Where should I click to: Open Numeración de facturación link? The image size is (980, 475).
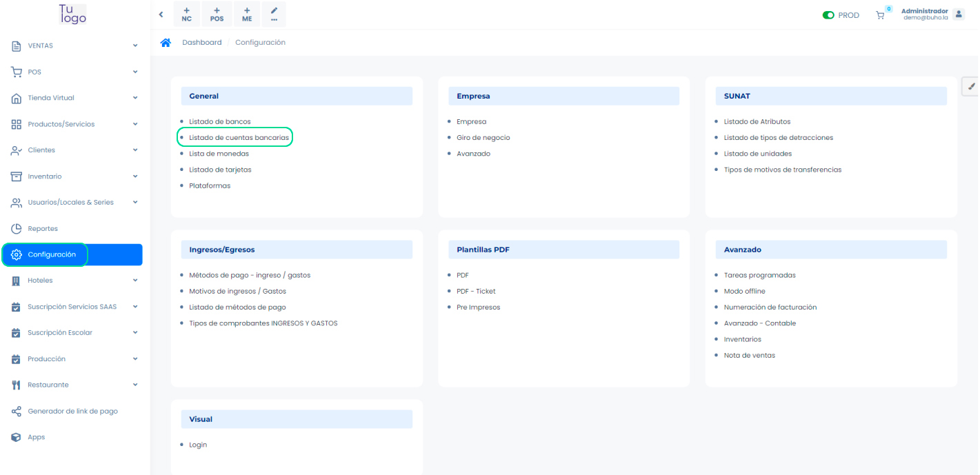click(x=770, y=307)
